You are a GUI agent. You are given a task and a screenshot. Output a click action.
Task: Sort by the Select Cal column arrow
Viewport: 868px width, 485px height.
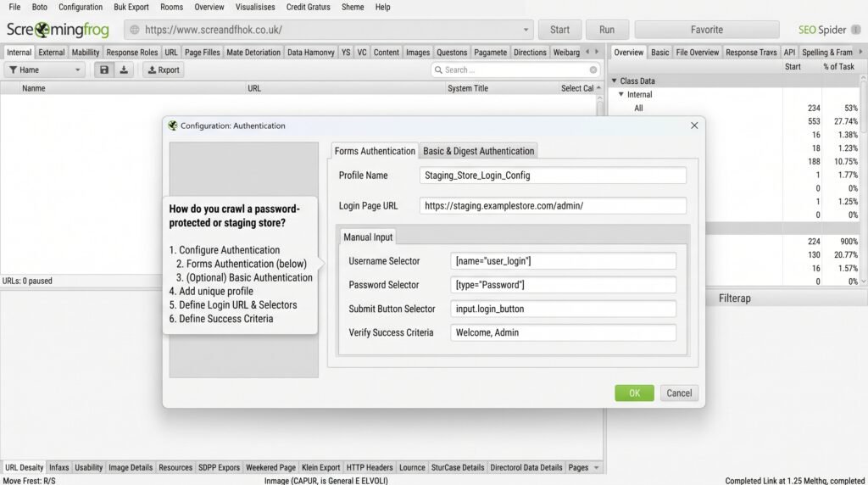coord(598,88)
